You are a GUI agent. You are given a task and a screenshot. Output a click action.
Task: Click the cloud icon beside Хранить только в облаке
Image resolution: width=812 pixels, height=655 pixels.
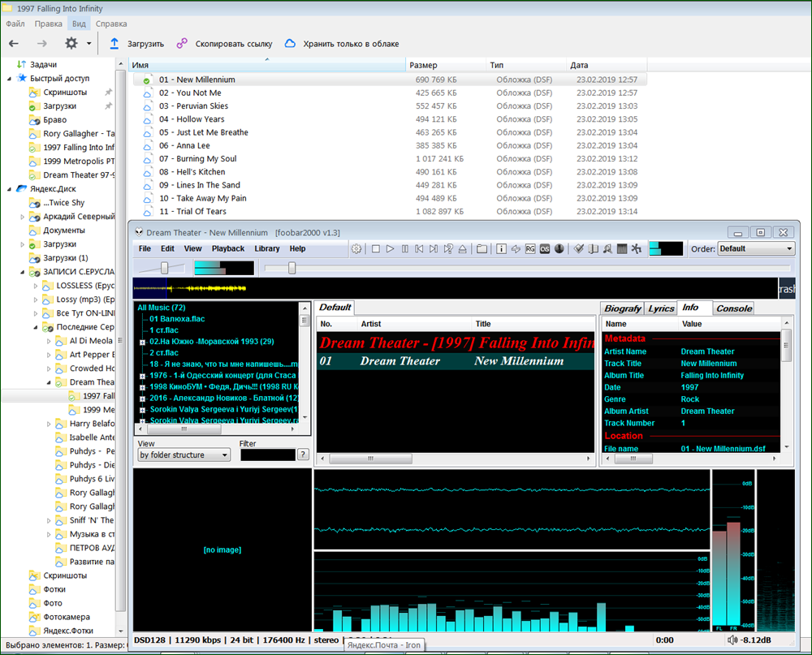290,44
